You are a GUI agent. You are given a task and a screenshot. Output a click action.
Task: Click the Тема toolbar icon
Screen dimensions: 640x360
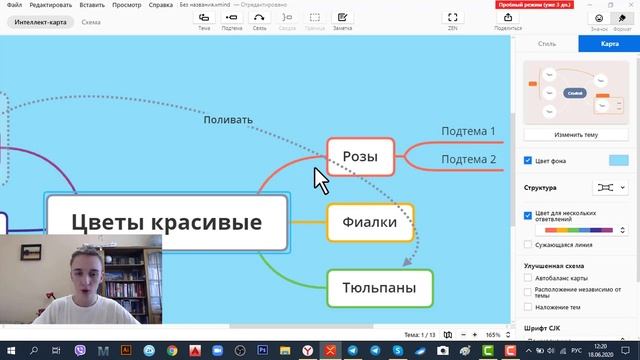coord(204,18)
